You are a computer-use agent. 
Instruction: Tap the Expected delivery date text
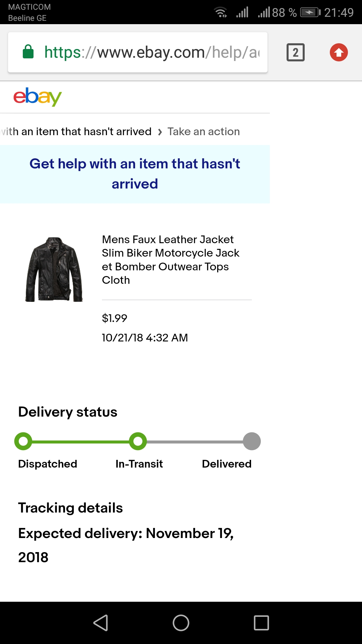pos(126,545)
